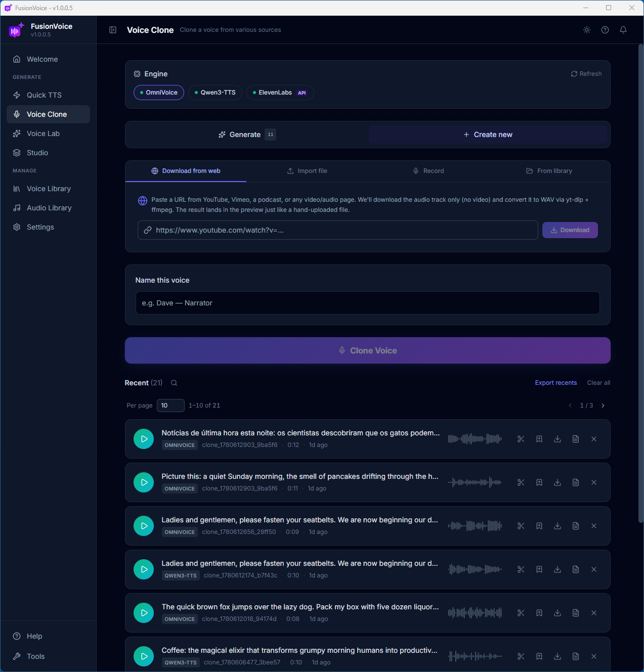Focus the Name this voice field
This screenshot has width=644, height=672.
(x=368, y=303)
